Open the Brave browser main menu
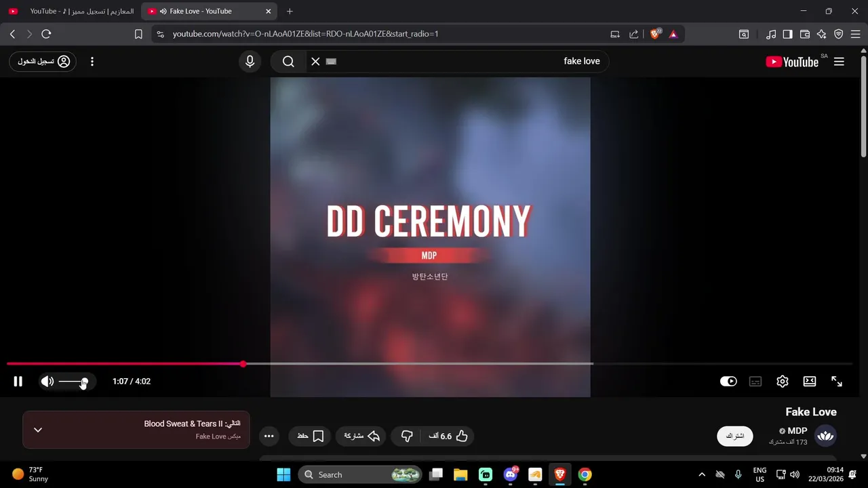The height and width of the screenshot is (488, 868). 856,34
